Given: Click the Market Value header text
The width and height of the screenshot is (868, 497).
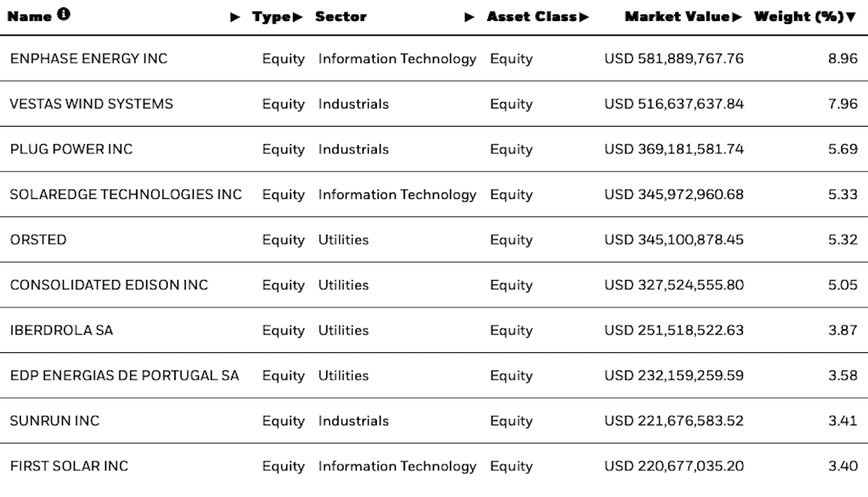Looking at the screenshot, I should pos(677,17).
